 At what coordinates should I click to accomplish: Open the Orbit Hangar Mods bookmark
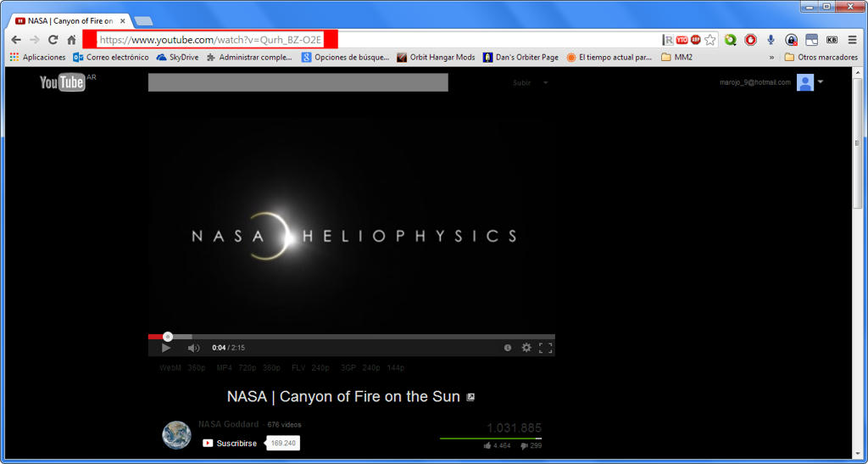tap(437, 57)
